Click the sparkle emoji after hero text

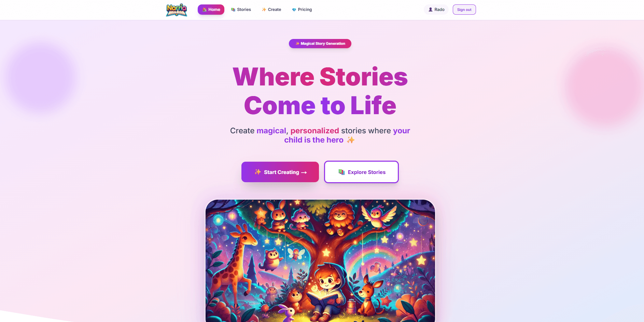point(351,140)
